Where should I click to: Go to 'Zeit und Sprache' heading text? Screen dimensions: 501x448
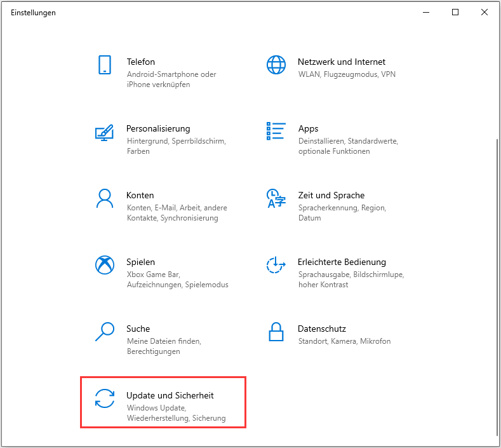pyautogui.click(x=331, y=195)
